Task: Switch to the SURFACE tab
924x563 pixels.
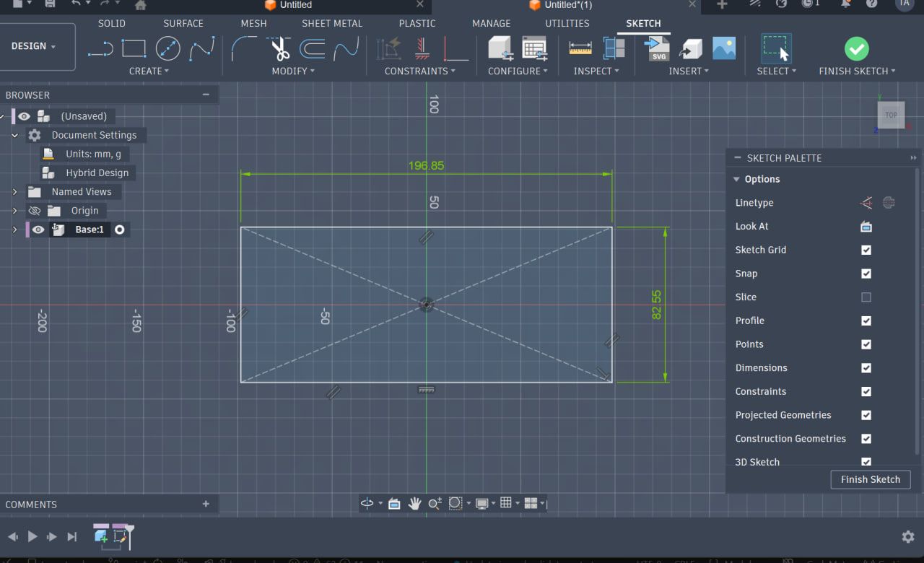Action: coord(183,23)
